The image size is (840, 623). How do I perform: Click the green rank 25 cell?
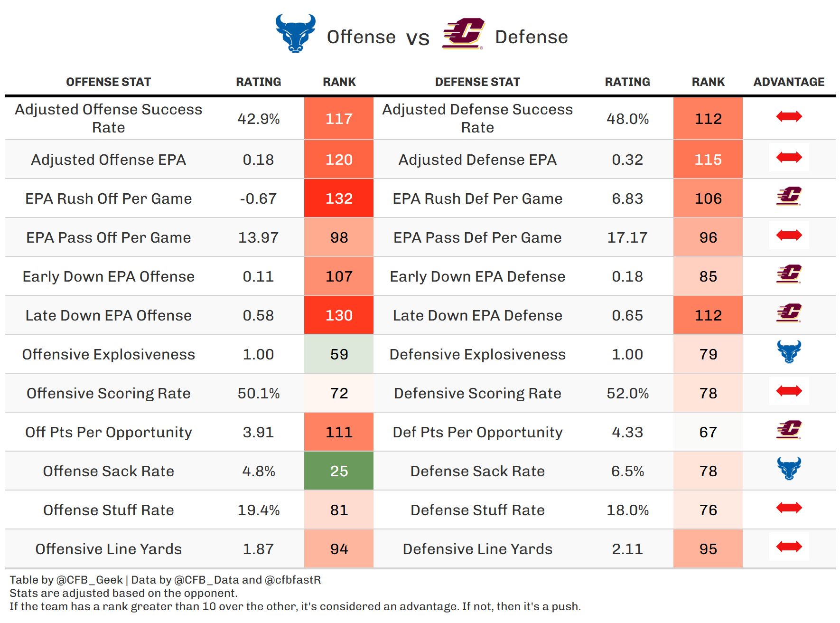[x=339, y=471]
